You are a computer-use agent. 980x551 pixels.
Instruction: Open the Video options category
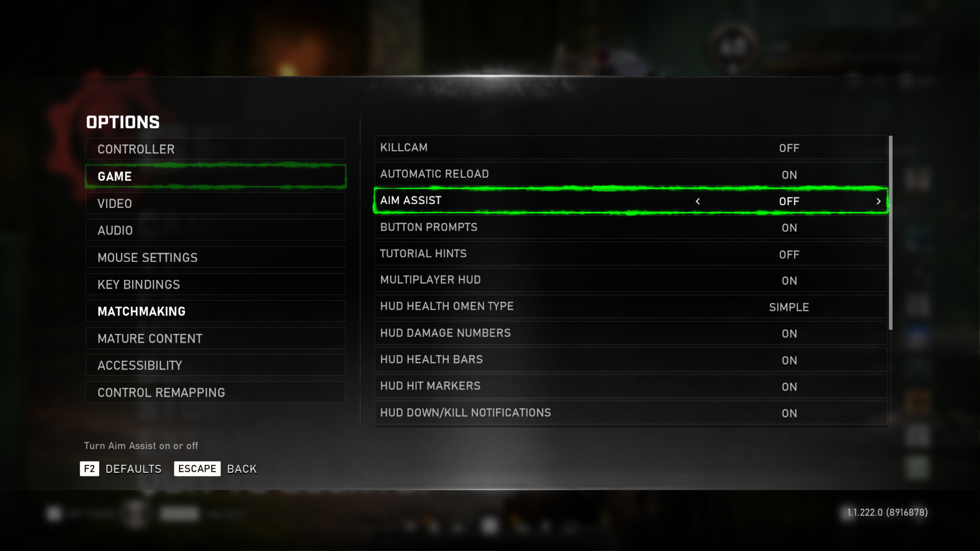[x=216, y=203]
